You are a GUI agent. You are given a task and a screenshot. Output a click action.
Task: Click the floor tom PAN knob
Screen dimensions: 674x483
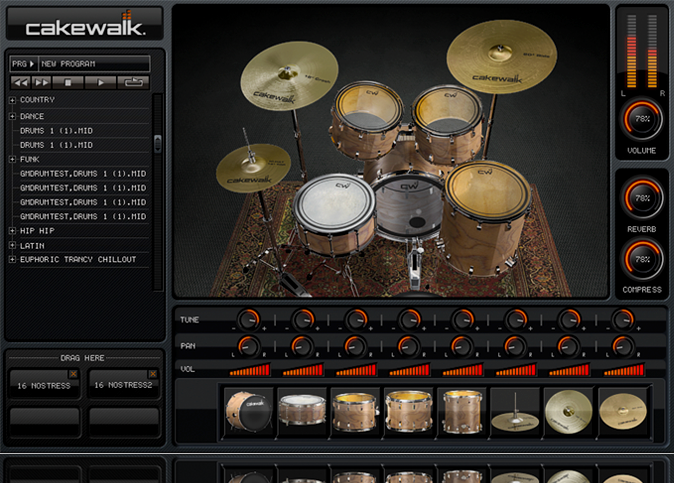coord(461,346)
